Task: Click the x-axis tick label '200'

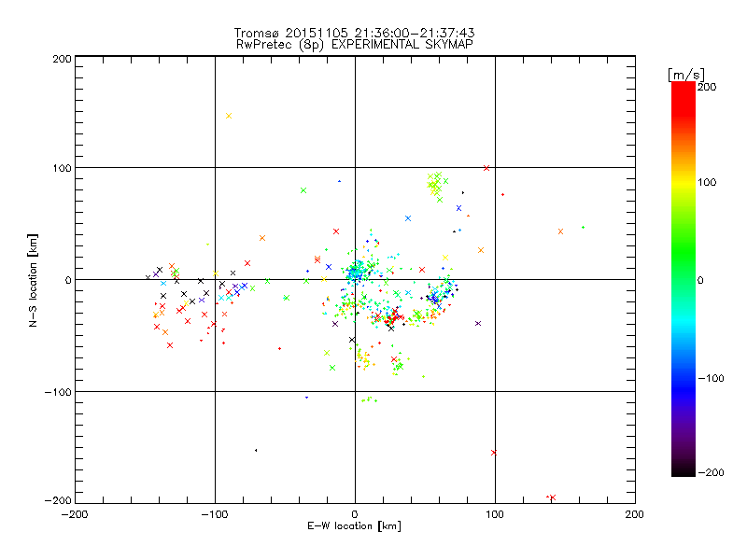Action: [x=635, y=514]
